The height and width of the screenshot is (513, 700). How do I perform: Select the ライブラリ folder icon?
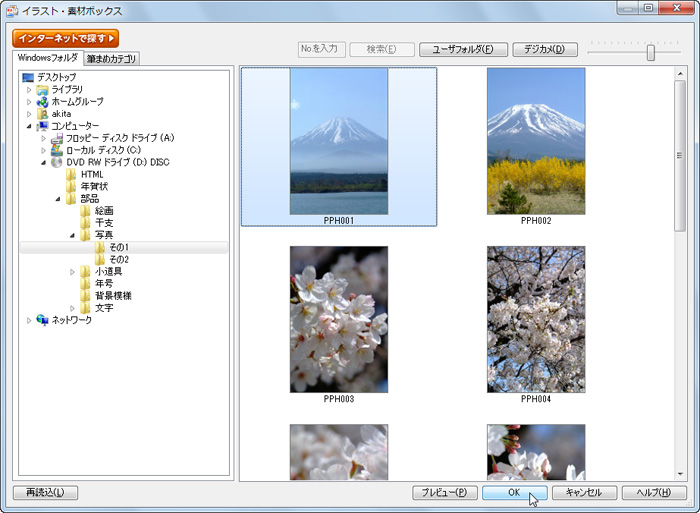pyautogui.click(x=42, y=90)
